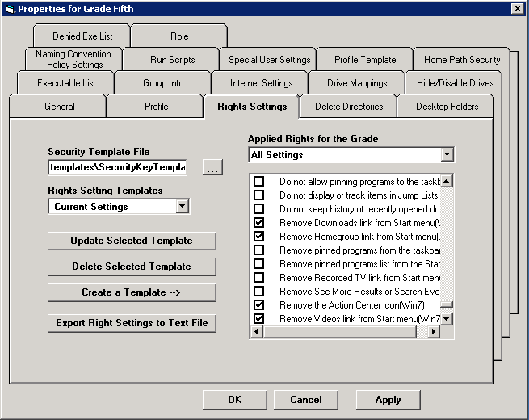Check Do not keep history of recently opened
The height and width of the screenshot is (420, 529).
259,208
